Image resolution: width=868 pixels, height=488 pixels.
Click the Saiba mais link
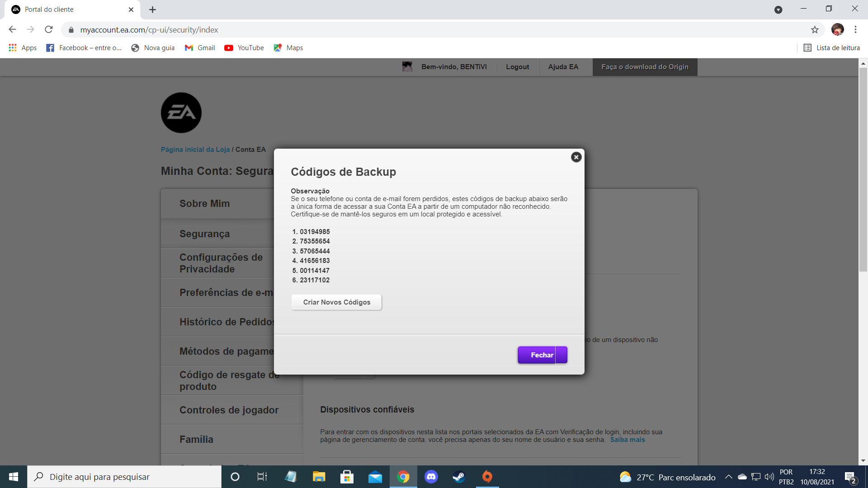click(x=627, y=440)
